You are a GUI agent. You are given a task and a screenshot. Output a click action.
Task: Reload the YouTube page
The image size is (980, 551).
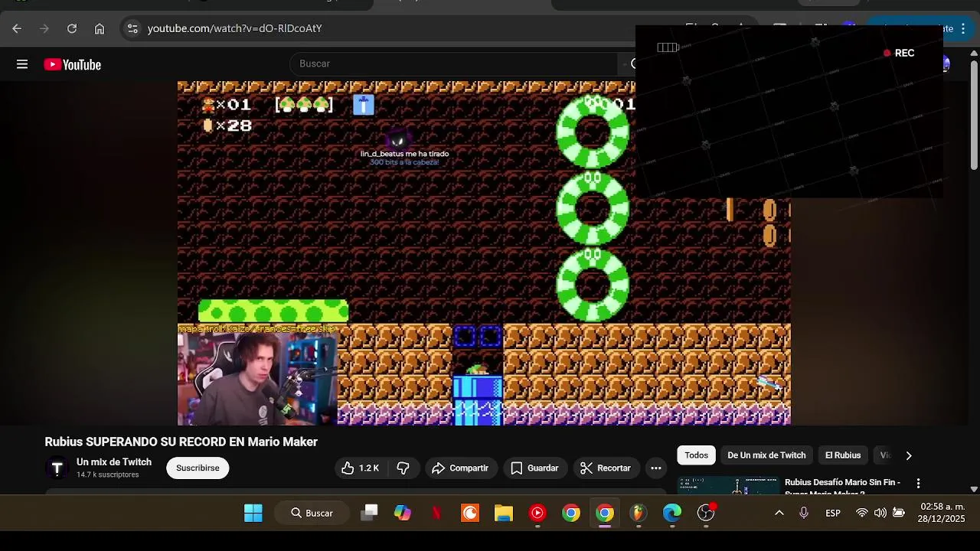click(x=72, y=28)
